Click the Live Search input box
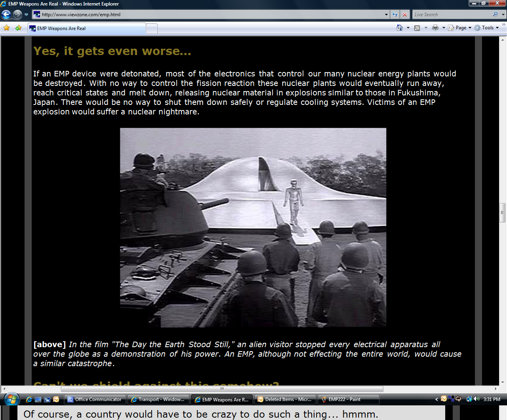 (x=452, y=15)
